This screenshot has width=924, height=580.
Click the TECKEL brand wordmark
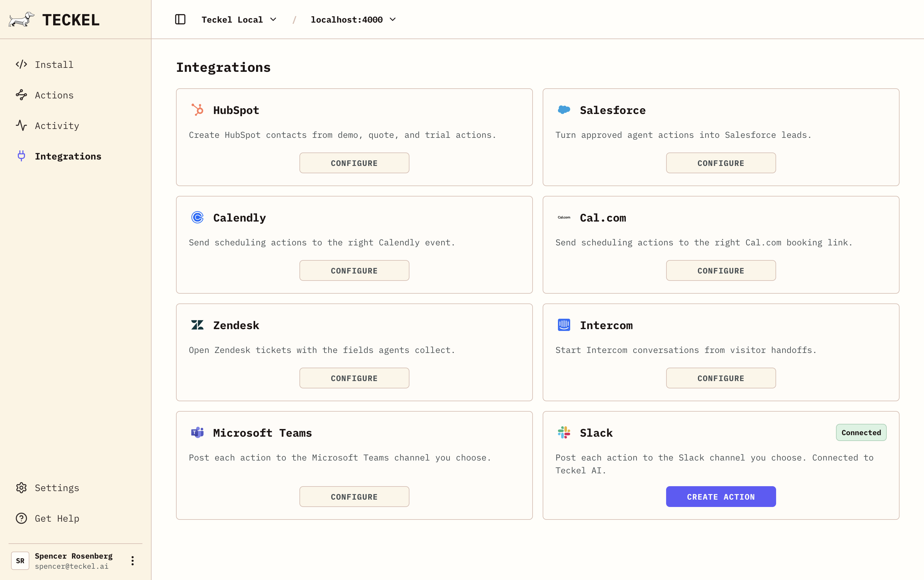(71, 20)
